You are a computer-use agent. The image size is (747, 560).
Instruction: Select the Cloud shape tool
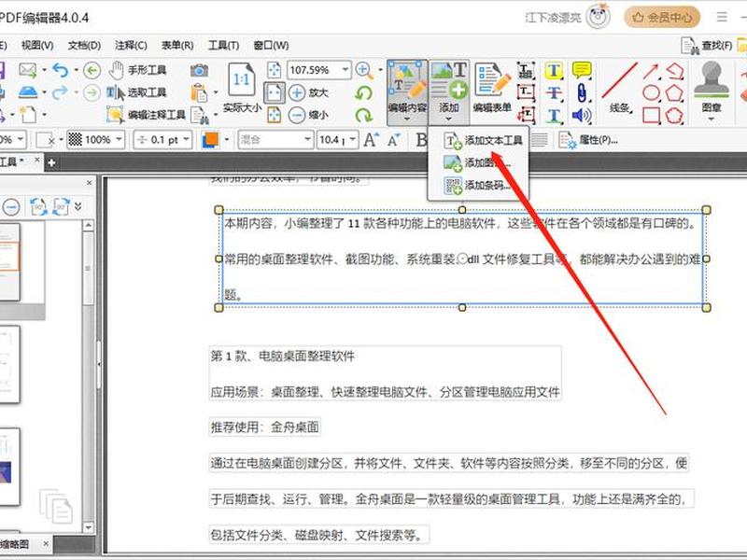coord(674,115)
